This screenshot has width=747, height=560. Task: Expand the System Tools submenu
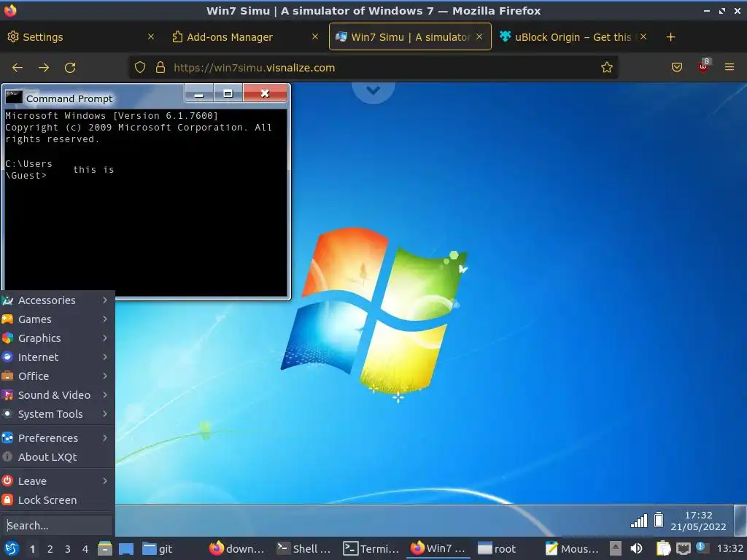pyautogui.click(x=57, y=414)
